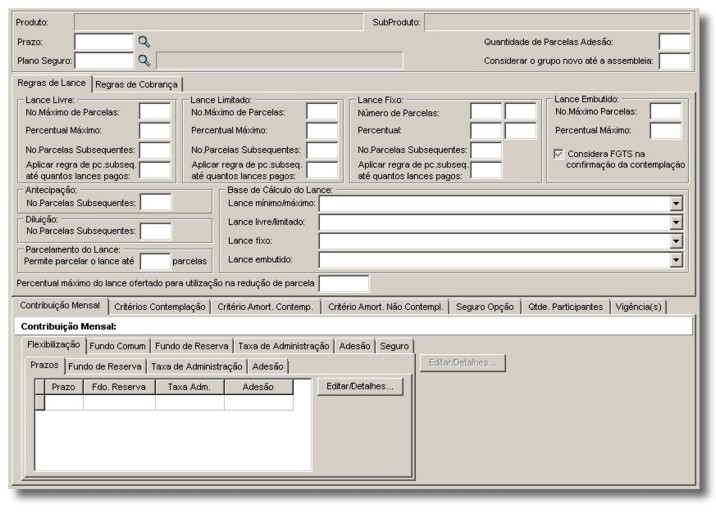Click Lance Limitado No.Máximo de Parcelas field
The height and width of the screenshot is (530, 716).
click(x=322, y=112)
